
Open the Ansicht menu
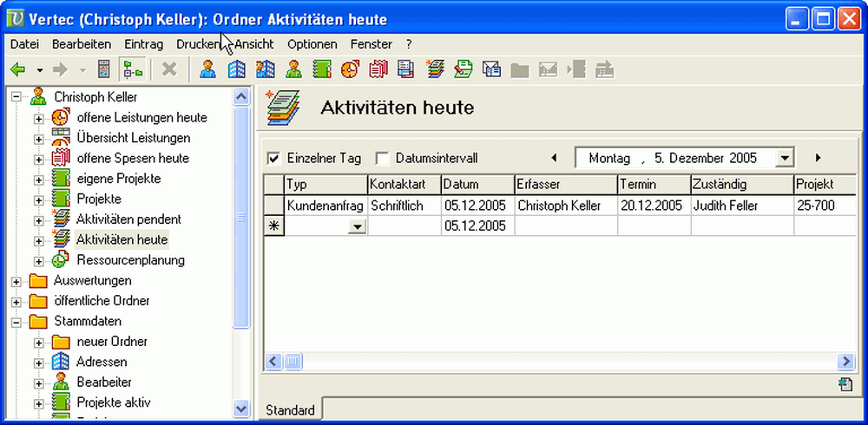[253, 43]
